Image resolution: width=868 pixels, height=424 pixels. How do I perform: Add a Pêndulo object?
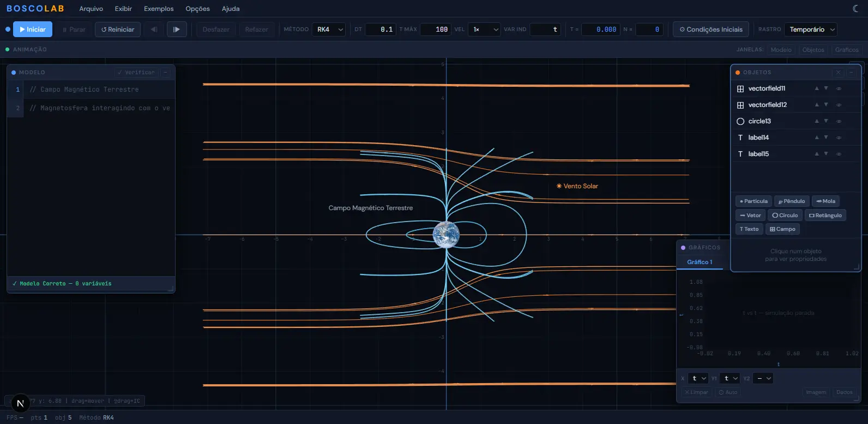[791, 201]
